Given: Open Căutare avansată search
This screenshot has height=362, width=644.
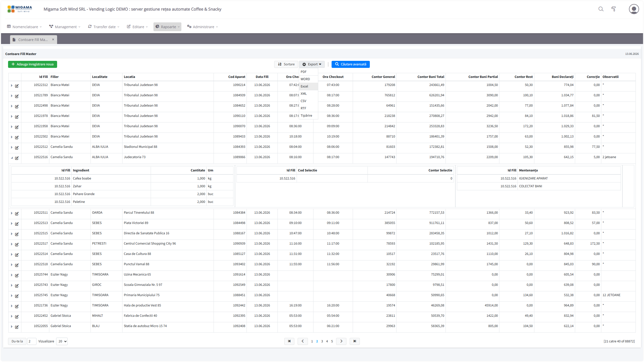Looking at the screenshot, I should pyautogui.click(x=351, y=64).
